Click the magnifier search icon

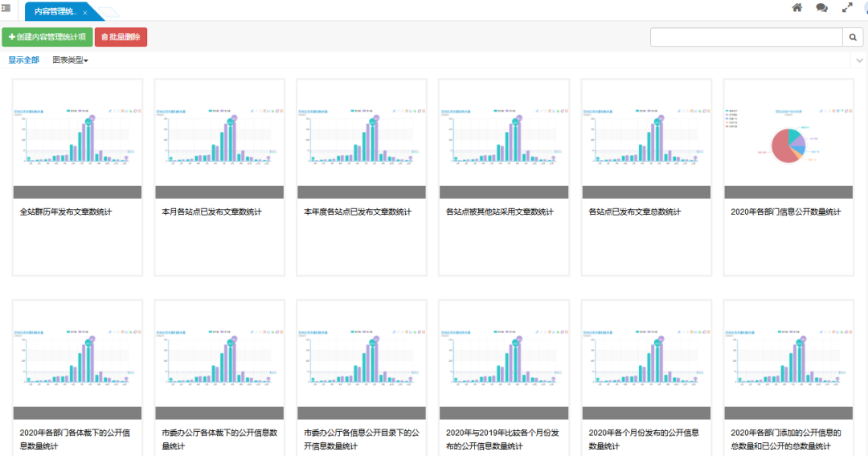pos(853,38)
